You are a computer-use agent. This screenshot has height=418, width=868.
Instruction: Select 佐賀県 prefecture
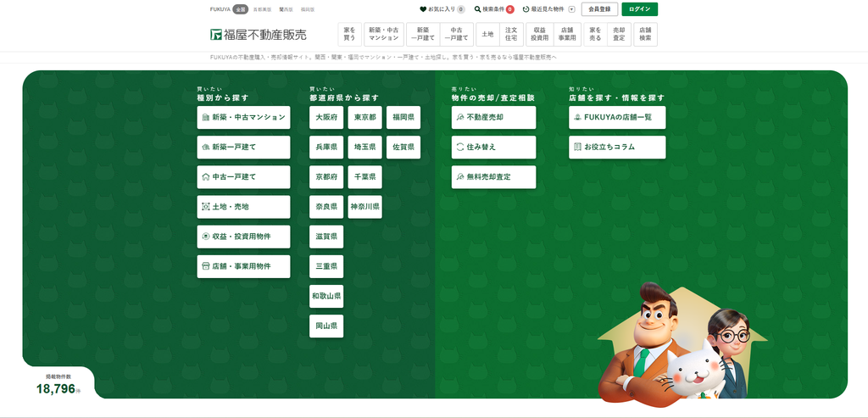403,148
